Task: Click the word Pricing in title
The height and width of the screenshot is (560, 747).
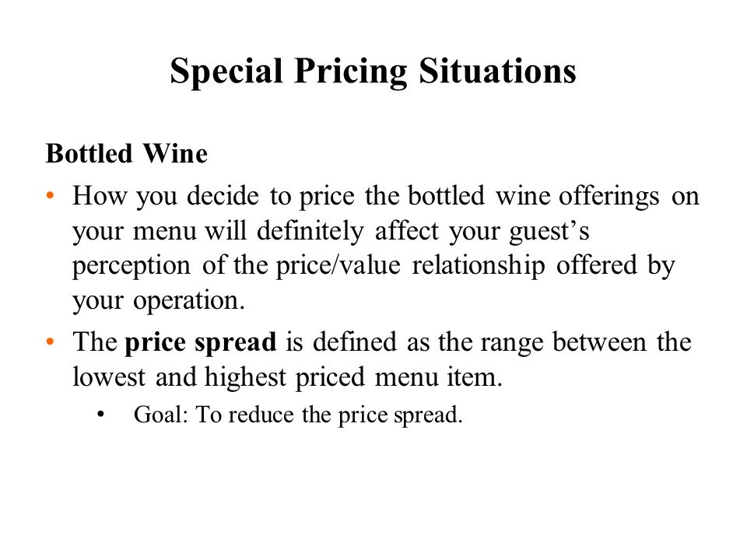Action: click(351, 72)
